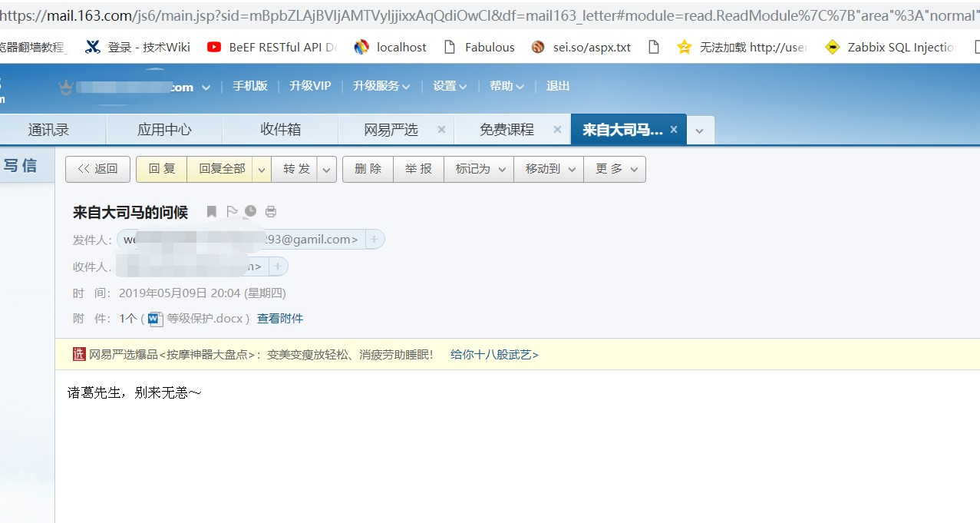Open the Fabulous bookmark
980x523 pixels.
480,48
